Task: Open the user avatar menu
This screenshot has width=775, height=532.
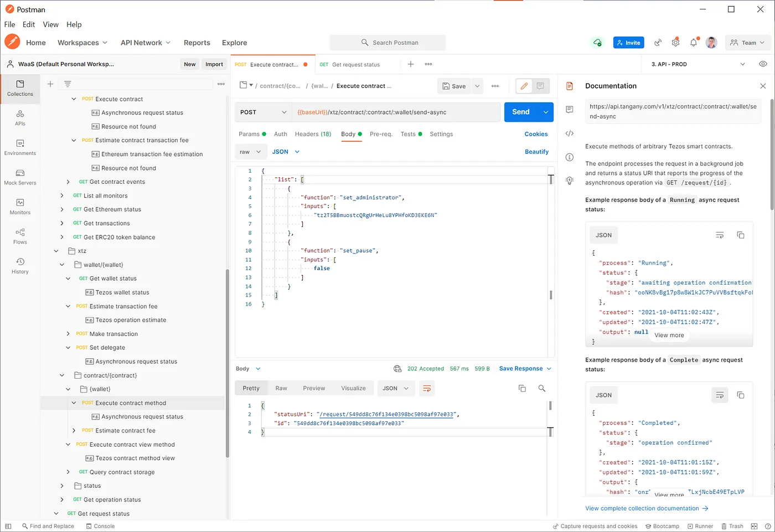Action: (712, 43)
